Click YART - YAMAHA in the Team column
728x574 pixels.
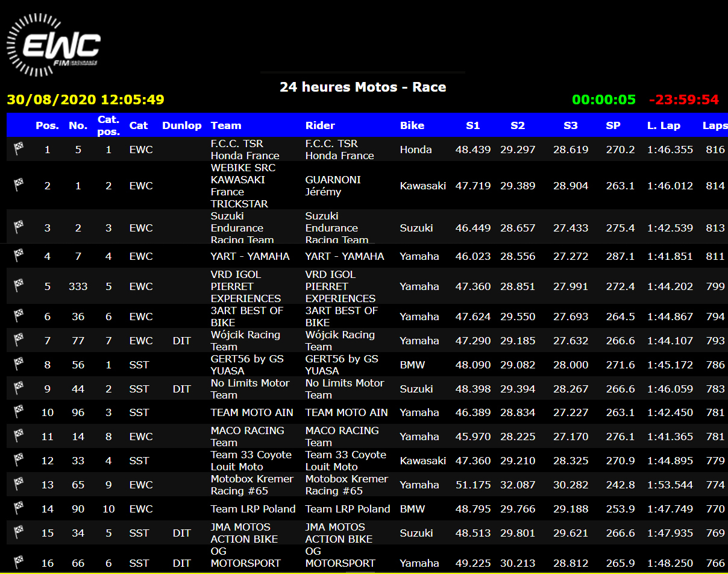(x=250, y=256)
